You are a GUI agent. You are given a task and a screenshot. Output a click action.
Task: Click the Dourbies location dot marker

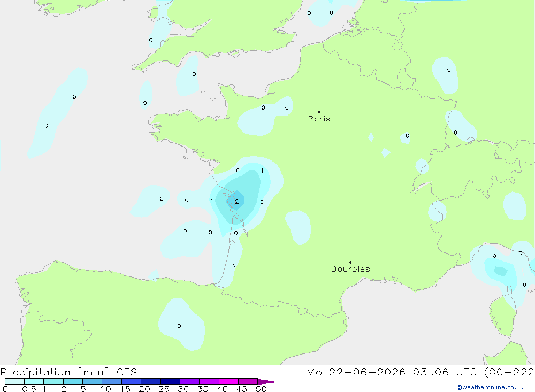click(x=350, y=262)
